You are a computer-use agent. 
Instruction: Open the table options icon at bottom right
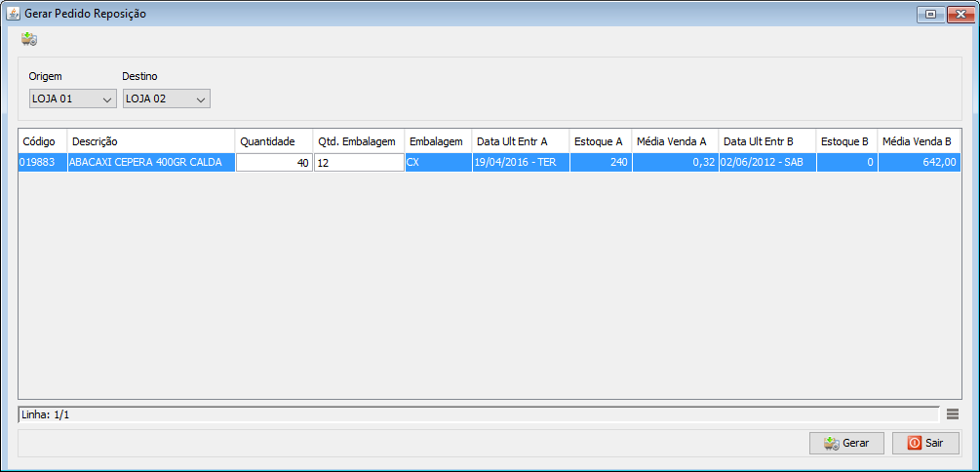953,414
